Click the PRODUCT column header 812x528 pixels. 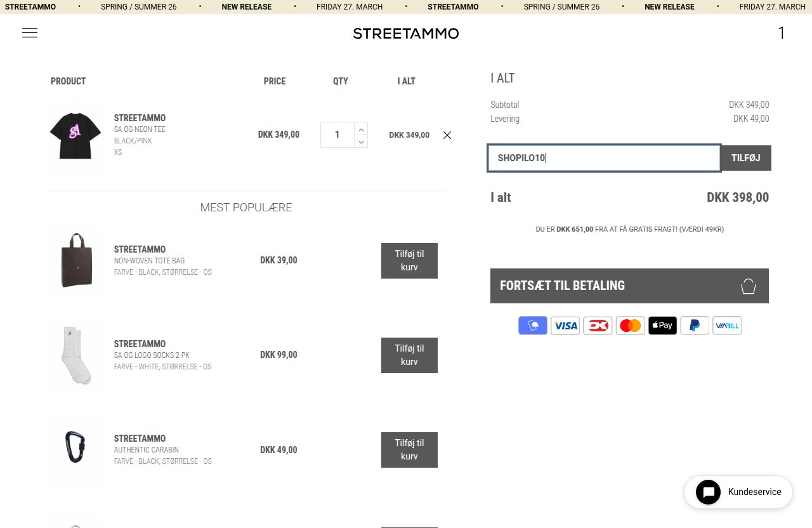tap(68, 81)
